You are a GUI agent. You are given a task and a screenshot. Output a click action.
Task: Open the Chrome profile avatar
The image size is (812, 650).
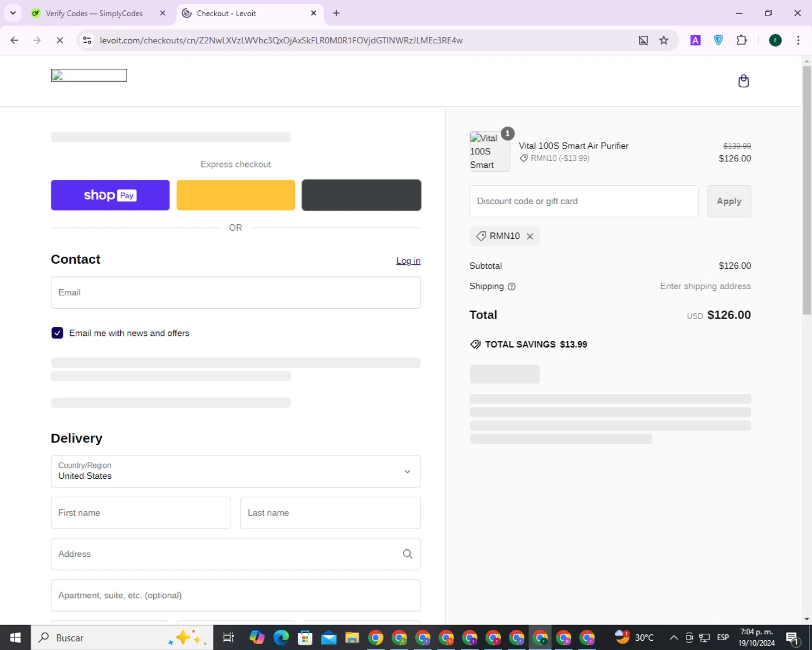775,40
